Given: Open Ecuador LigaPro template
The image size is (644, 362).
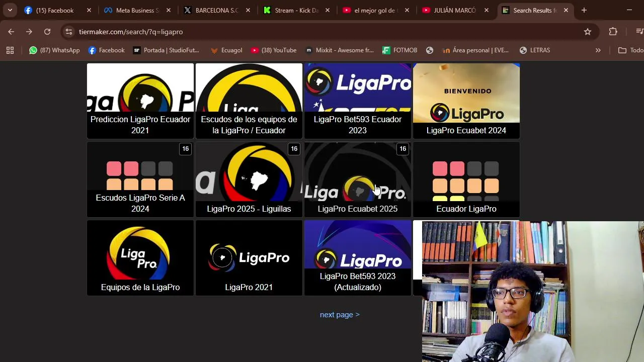Looking at the screenshot, I should click(466, 179).
